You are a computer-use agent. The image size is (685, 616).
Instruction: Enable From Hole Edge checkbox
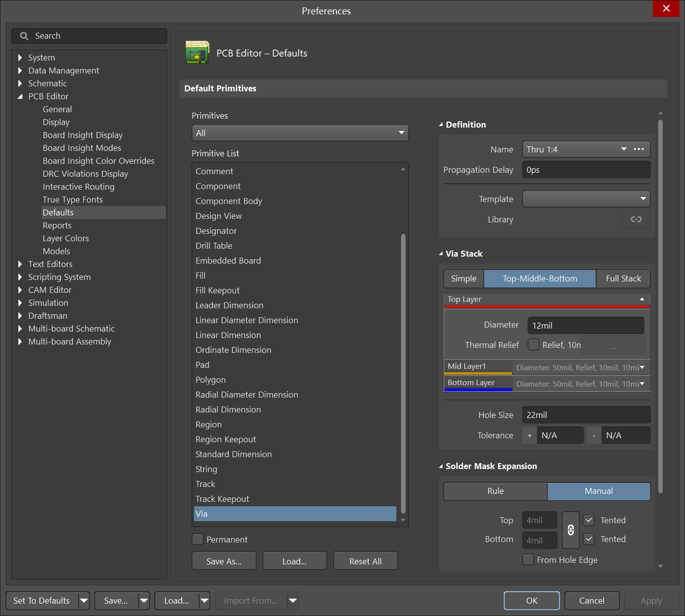click(x=528, y=559)
